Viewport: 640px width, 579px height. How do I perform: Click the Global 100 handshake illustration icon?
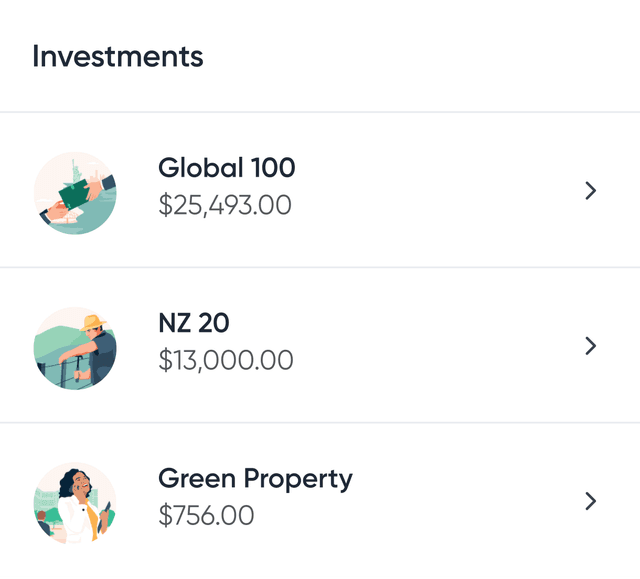coord(75,193)
